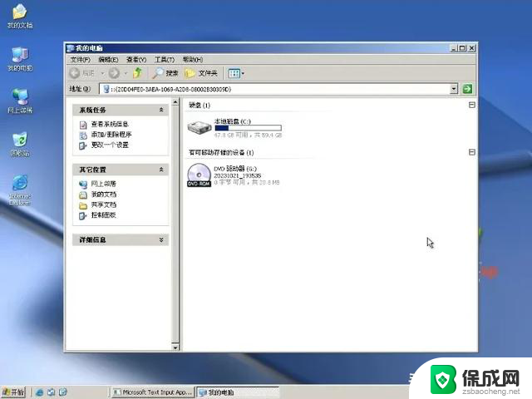This screenshot has height=399, width=532.
Task: Select the 网上邻居 desktop icon
Action: coord(20,101)
